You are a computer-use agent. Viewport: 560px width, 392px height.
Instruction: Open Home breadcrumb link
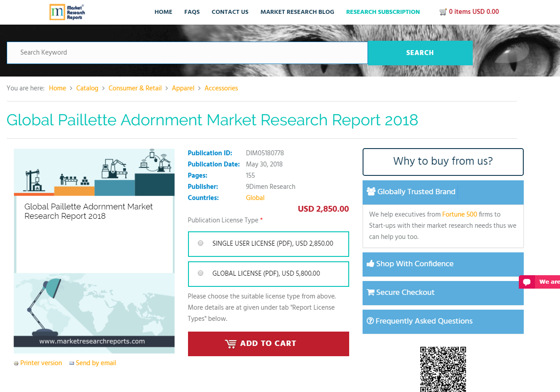57,88
